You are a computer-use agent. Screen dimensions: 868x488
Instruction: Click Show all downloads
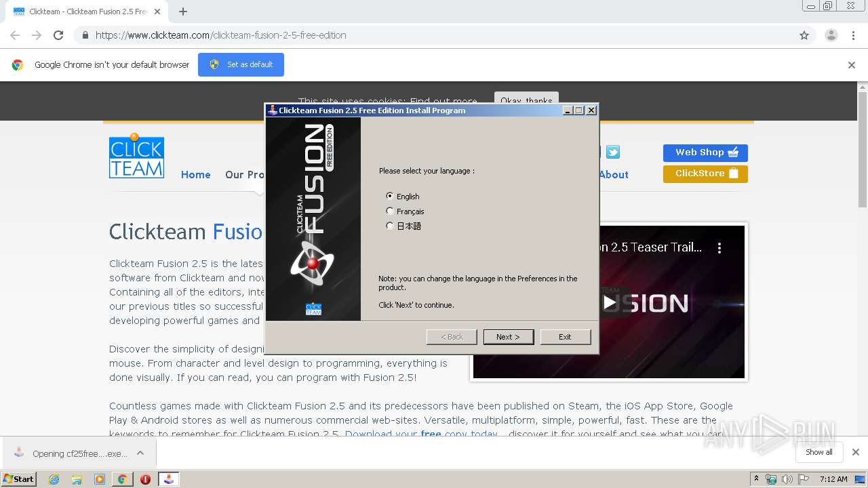(x=819, y=452)
